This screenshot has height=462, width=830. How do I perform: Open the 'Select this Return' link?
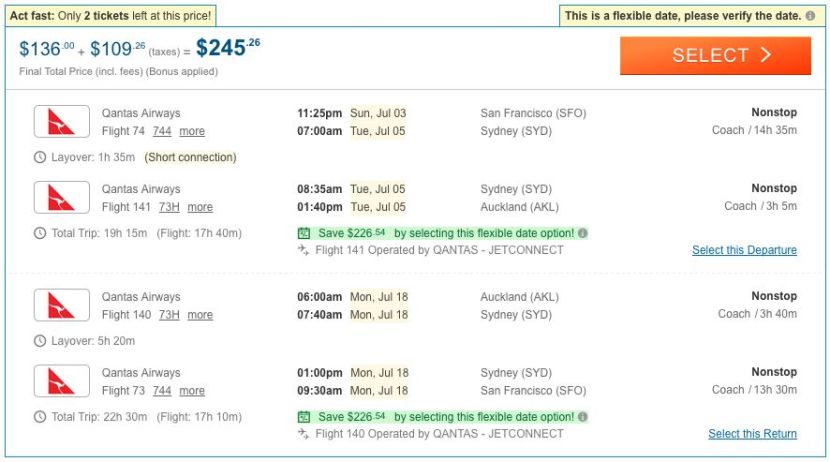pos(752,434)
